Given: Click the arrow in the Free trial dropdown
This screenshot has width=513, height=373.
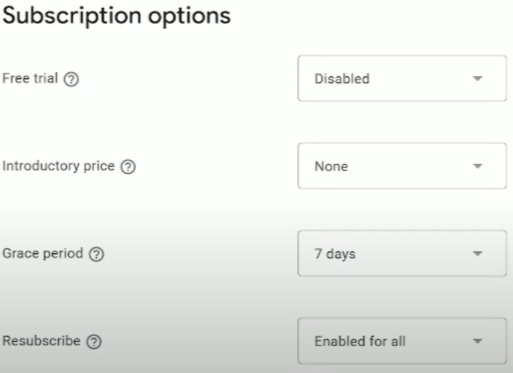Looking at the screenshot, I should (478, 79).
